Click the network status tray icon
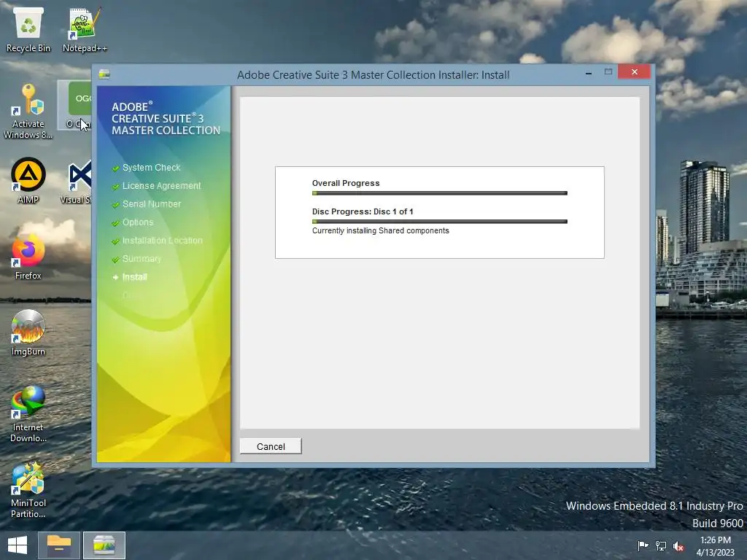 point(661,545)
